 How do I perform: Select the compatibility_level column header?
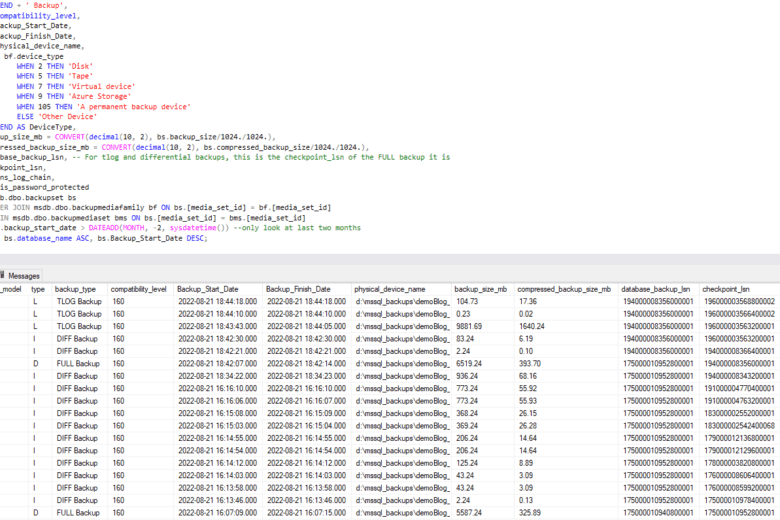[x=138, y=289]
